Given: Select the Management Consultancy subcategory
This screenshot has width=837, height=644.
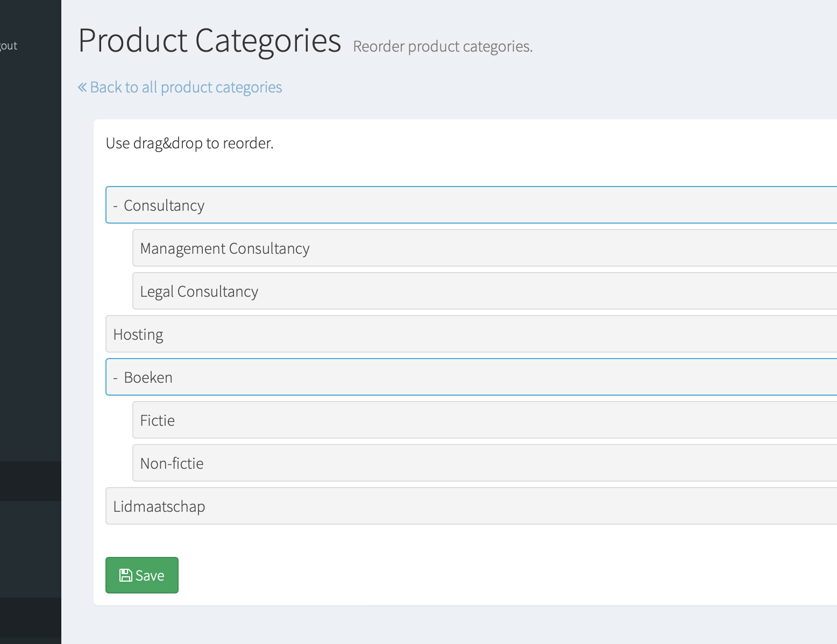Looking at the screenshot, I should coord(224,248).
